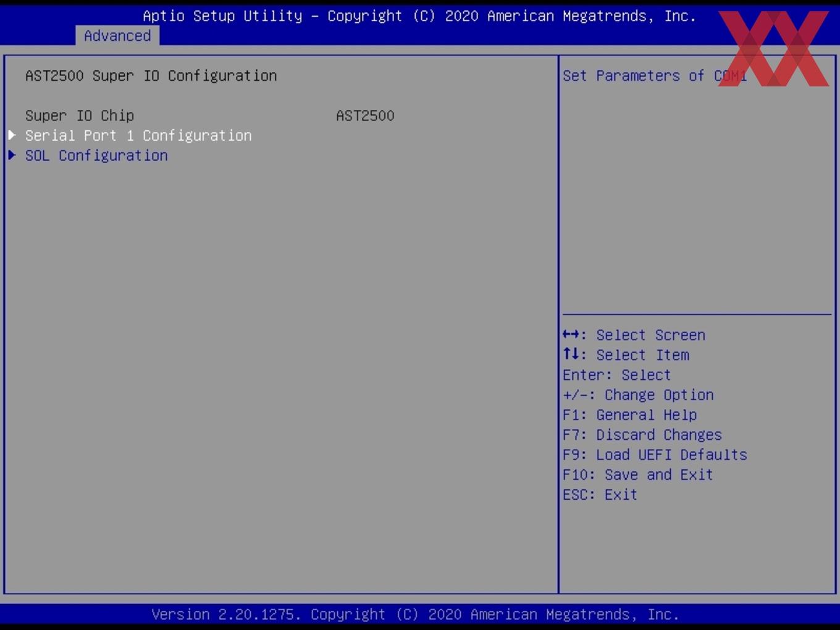Click the F9: Load UEFI Defaults hint

655,455
